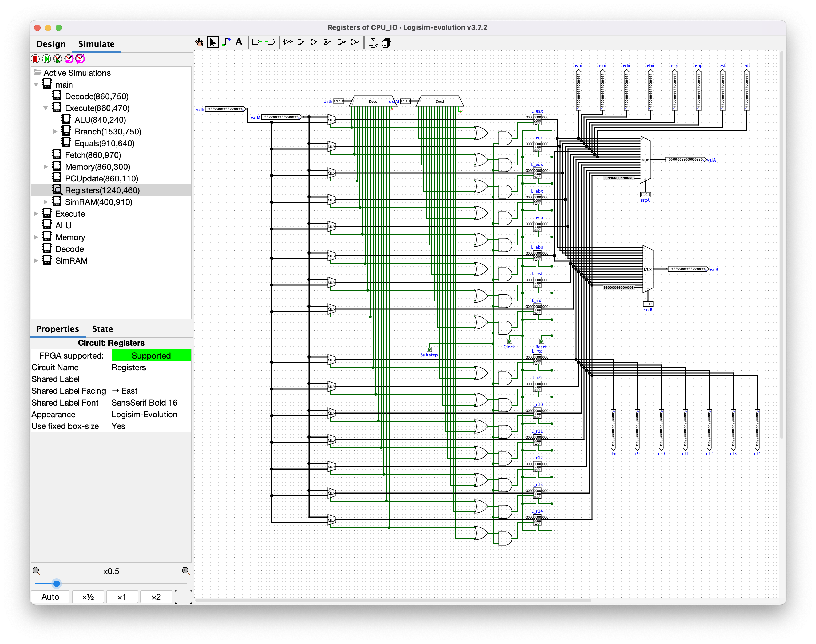Toggle the Clock input pin
Image resolution: width=816 pixels, height=644 pixels.
click(x=509, y=341)
